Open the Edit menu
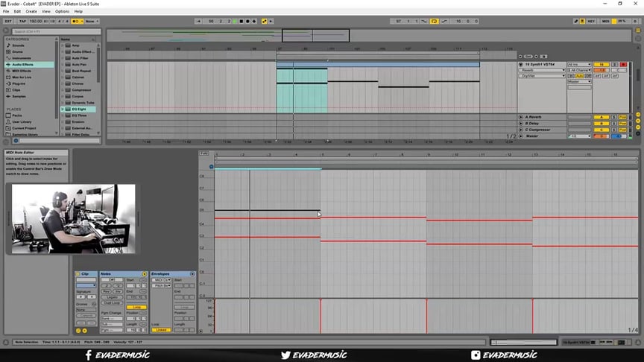 [17, 11]
